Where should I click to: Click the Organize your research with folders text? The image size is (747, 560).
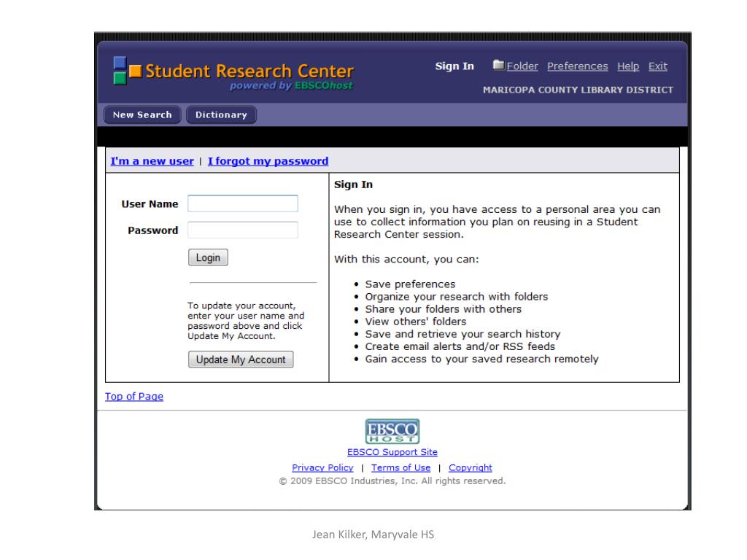(x=457, y=297)
